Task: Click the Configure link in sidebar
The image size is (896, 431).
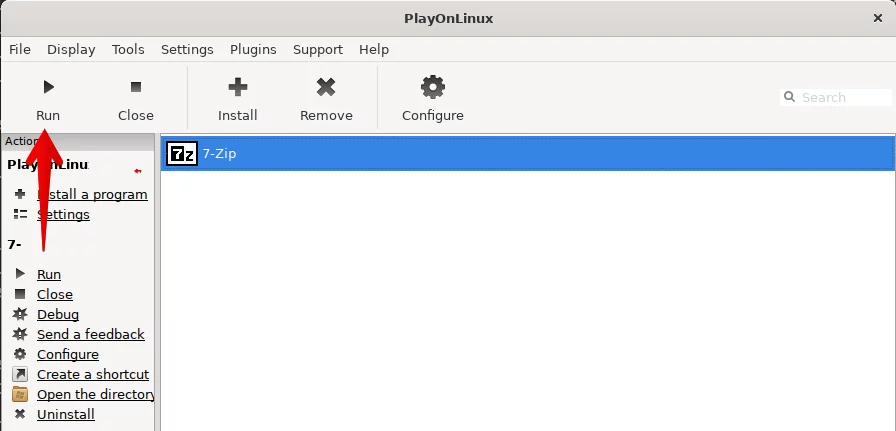Action: tap(68, 354)
